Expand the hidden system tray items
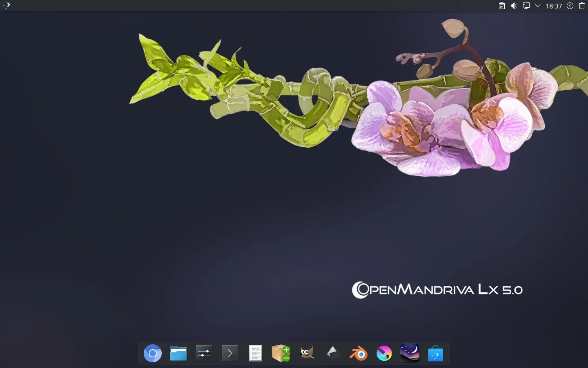588x368 pixels. pos(537,6)
